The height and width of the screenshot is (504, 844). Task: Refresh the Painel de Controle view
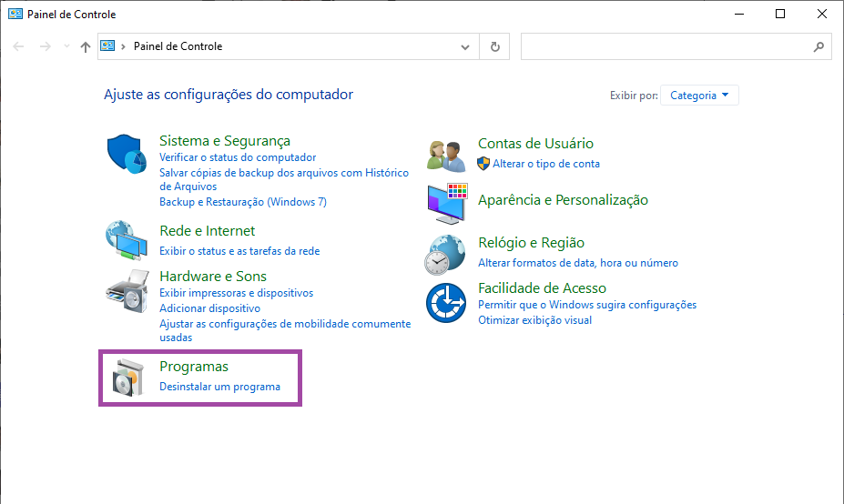[x=494, y=46]
